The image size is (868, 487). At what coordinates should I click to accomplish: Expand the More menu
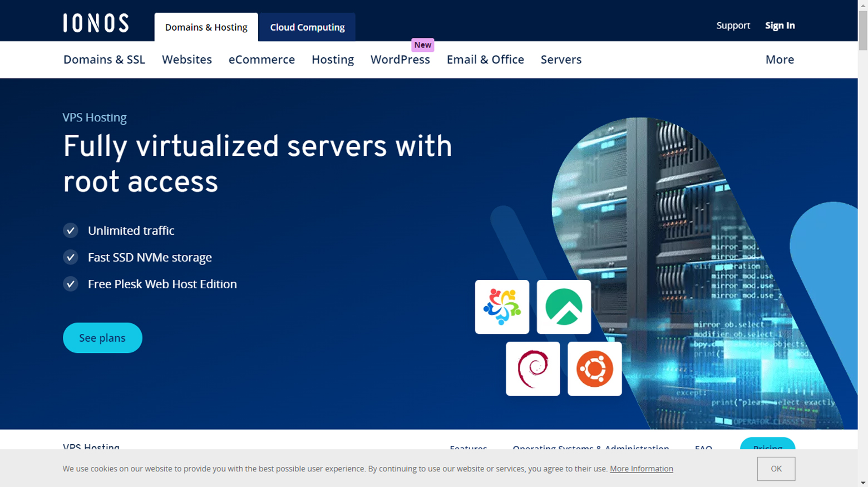point(780,60)
